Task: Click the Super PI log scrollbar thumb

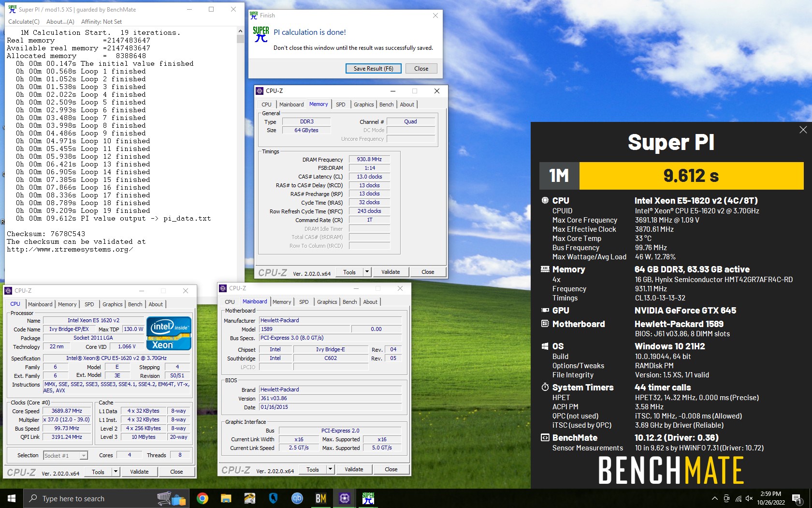Action: coord(240,39)
